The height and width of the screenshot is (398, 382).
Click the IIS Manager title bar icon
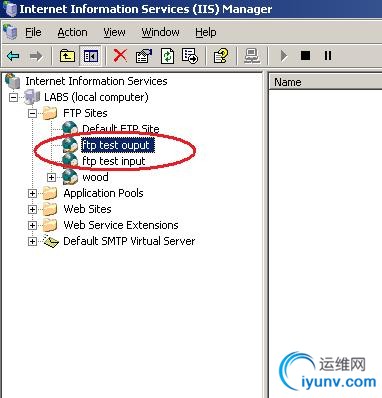click(x=9, y=8)
